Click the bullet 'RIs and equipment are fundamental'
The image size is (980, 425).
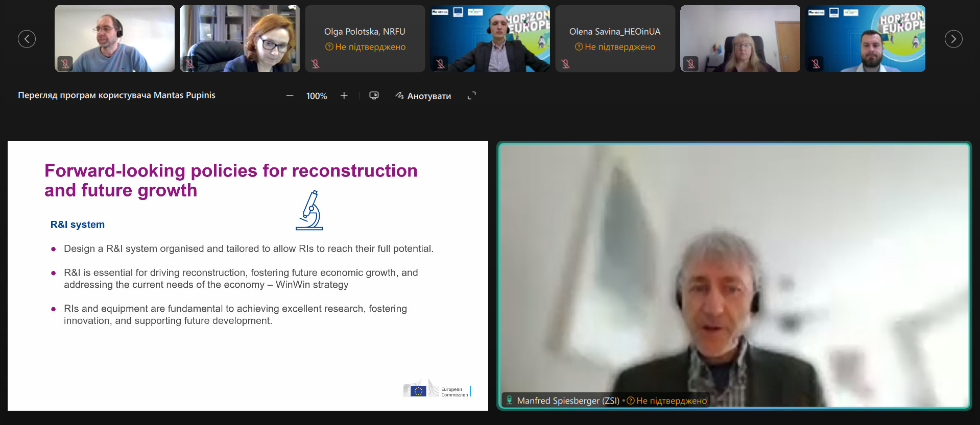pos(235,314)
